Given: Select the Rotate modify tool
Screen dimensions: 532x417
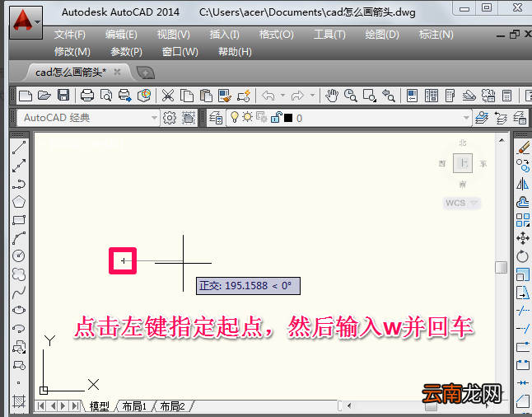Looking at the screenshot, I should [522, 256].
